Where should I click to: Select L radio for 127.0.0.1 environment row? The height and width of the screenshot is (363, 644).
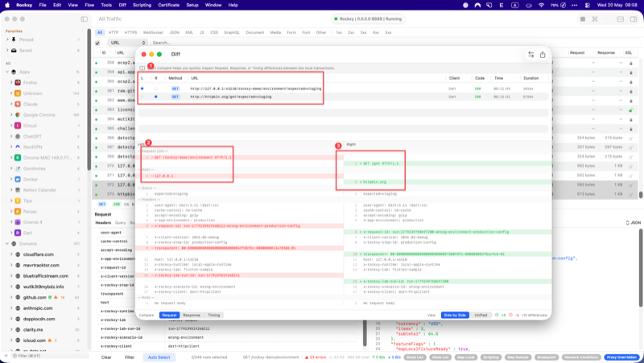142,89
